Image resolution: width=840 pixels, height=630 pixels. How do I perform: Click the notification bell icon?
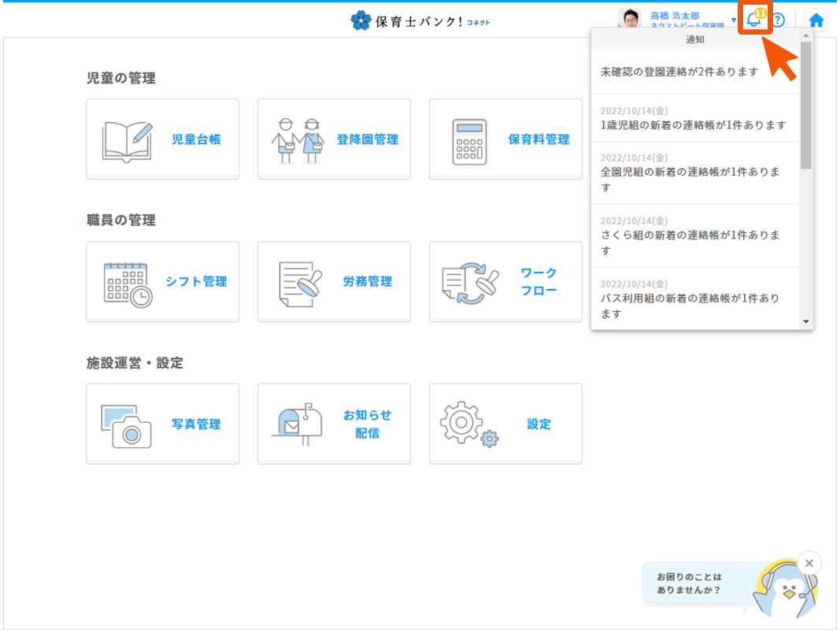point(754,20)
